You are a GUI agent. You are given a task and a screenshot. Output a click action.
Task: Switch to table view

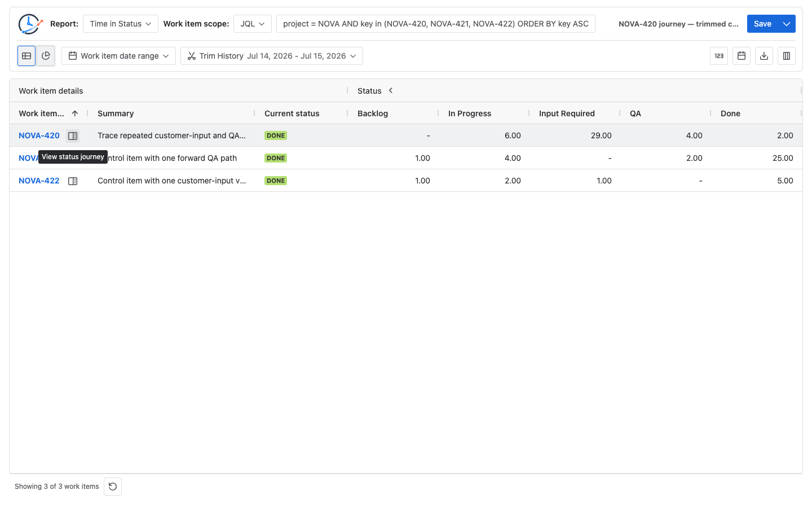[27, 56]
